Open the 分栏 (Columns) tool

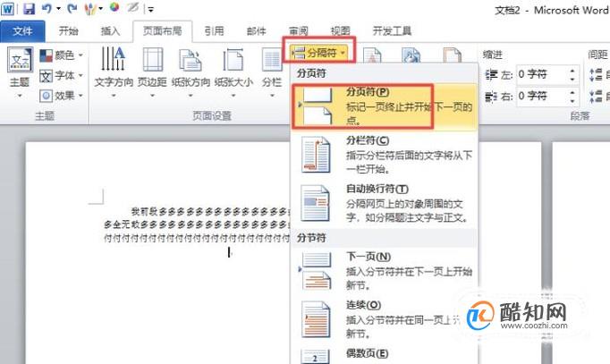tap(272, 72)
